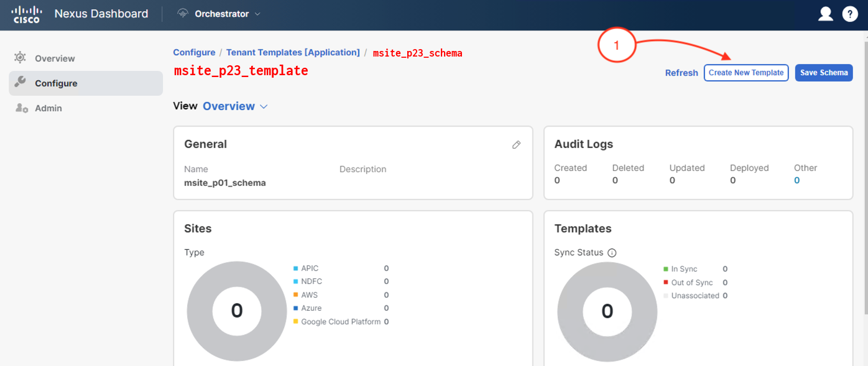868x366 pixels.
Task: Click chevron next to Overview view
Action: (264, 107)
